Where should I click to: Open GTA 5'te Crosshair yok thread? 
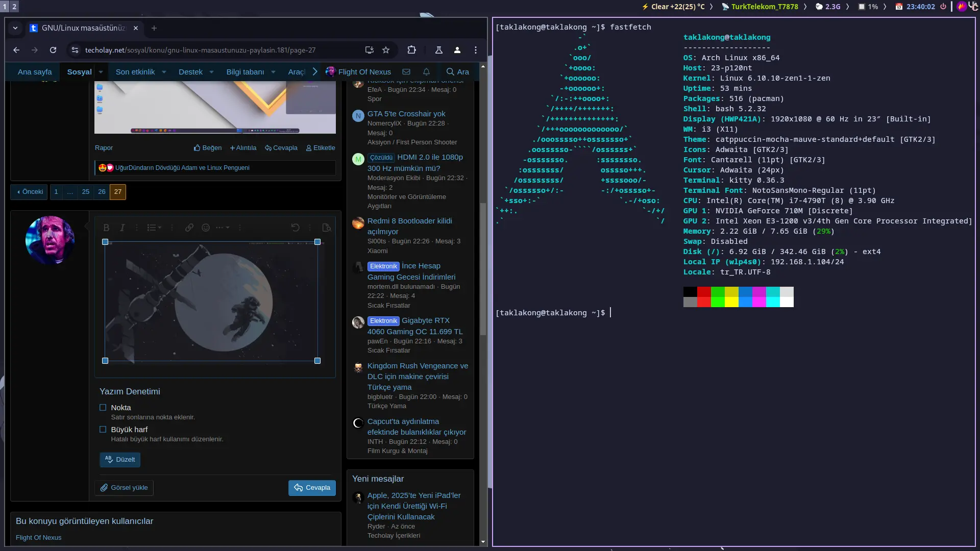click(x=406, y=114)
